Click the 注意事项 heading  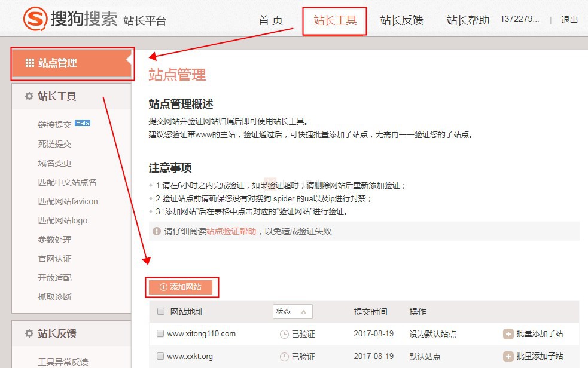(x=170, y=168)
